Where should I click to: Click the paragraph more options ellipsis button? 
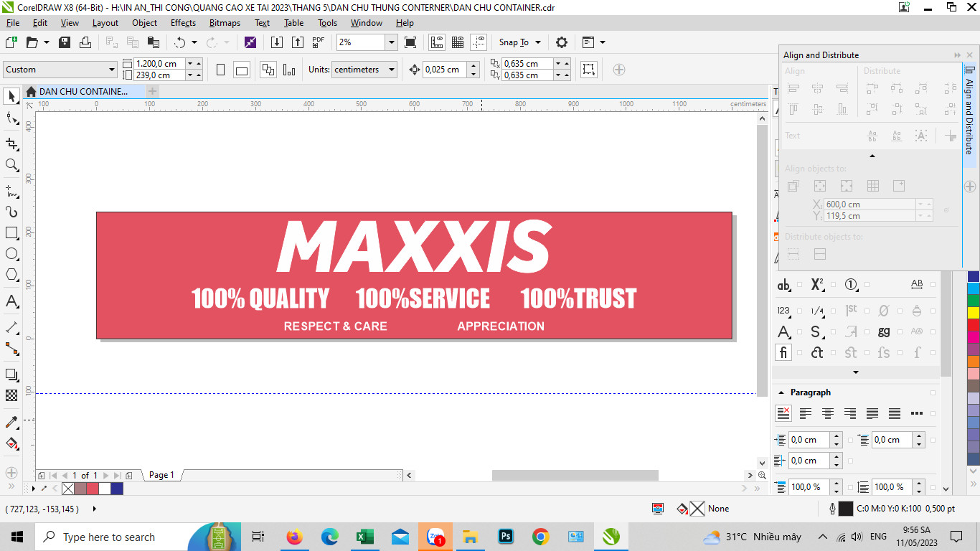[x=916, y=413]
